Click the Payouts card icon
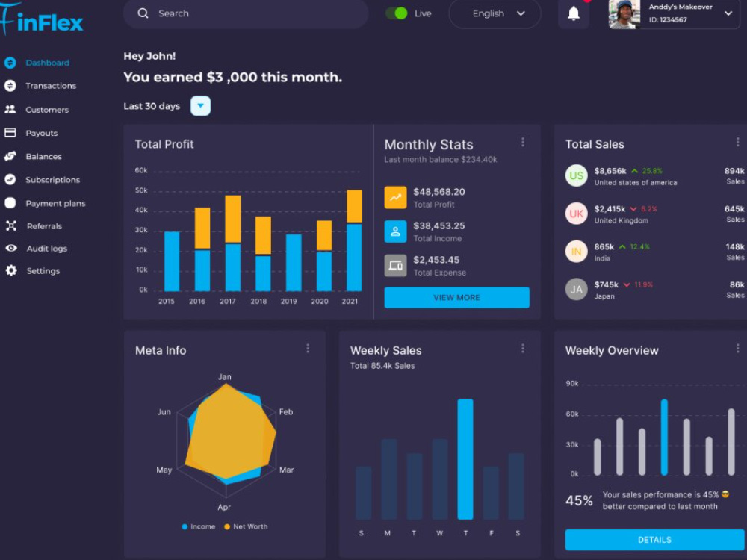 pos(10,132)
